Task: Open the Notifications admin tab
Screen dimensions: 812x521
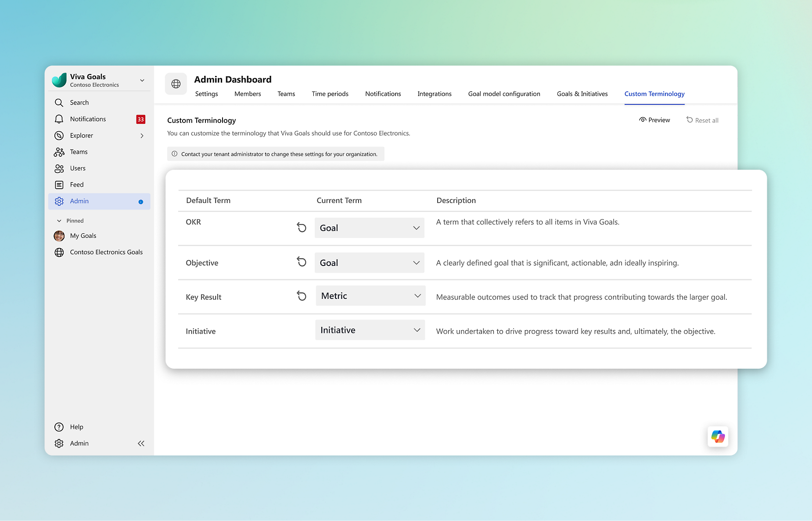Action: point(383,94)
